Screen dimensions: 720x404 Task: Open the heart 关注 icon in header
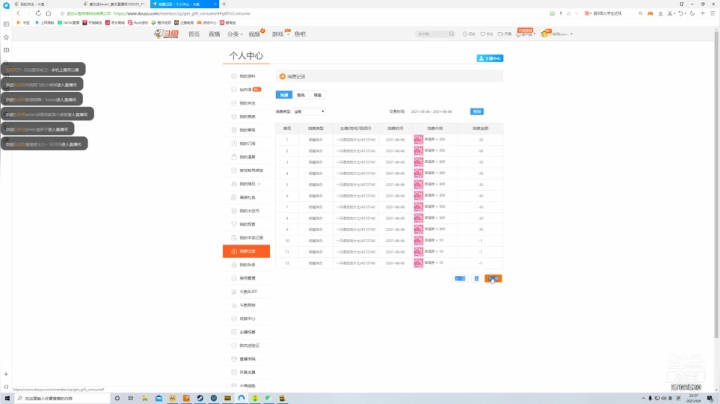[x=483, y=34]
